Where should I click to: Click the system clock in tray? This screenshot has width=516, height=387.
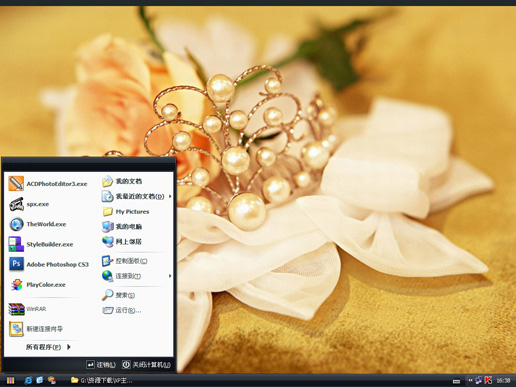(x=503, y=380)
